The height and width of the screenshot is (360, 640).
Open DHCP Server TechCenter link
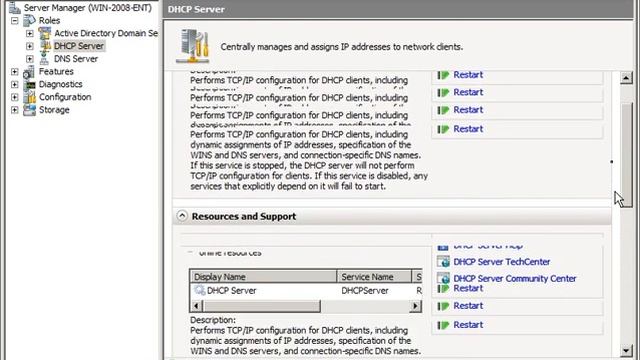point(502,262)
